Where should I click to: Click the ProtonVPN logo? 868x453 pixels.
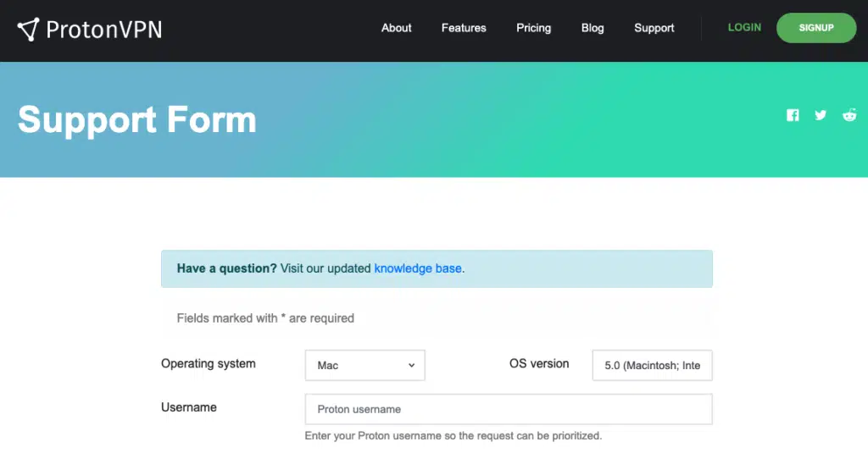click(90, 30)
